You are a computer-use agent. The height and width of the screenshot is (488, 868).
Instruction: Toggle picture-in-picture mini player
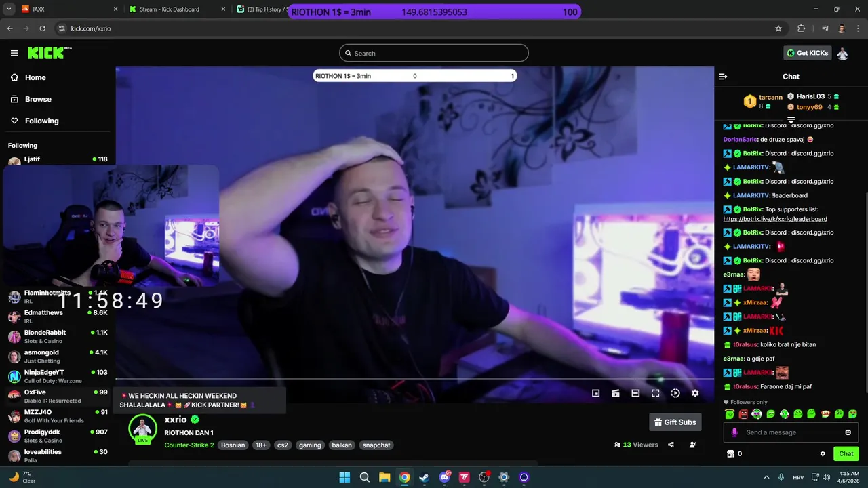coord(595,393)
